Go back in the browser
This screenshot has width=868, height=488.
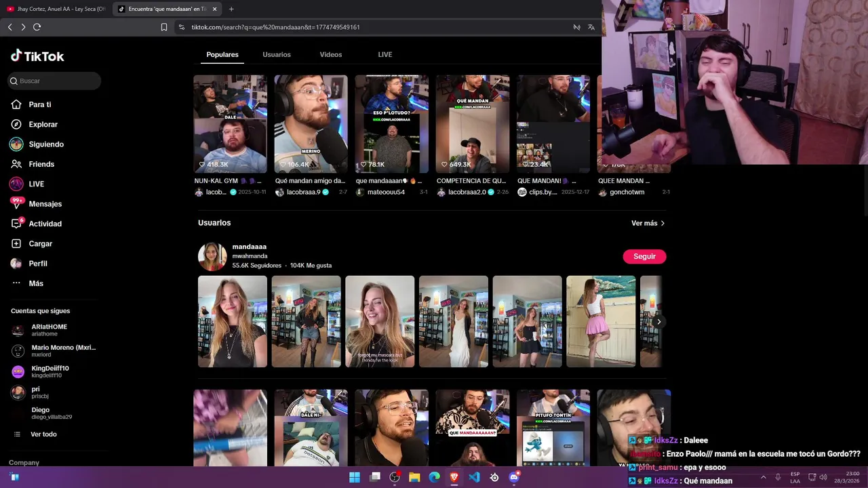[x=9, y=27]
